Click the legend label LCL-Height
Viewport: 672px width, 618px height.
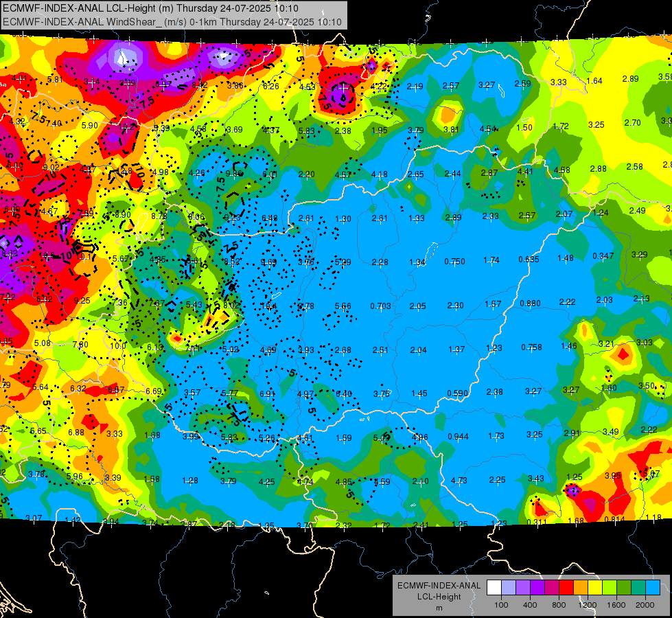[439, 597]
